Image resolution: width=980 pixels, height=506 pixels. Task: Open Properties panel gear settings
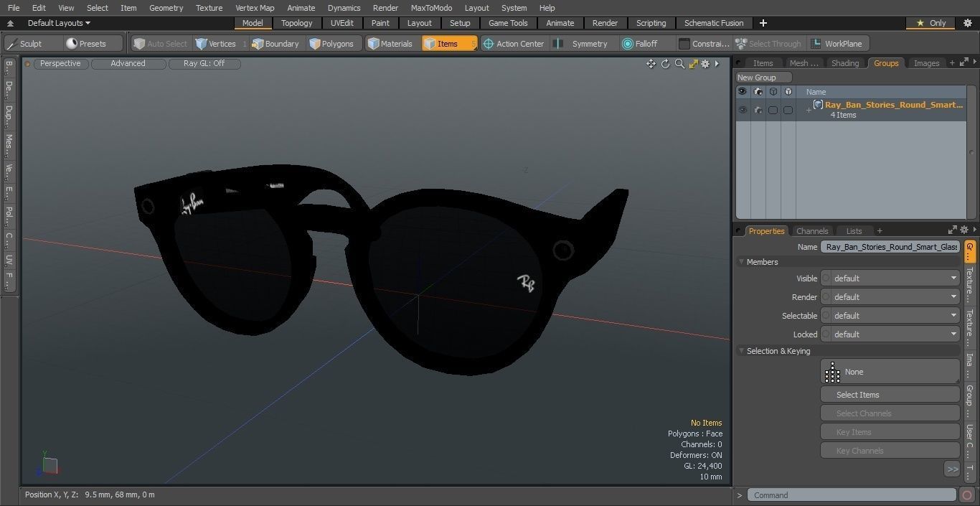tap(963, 230)
